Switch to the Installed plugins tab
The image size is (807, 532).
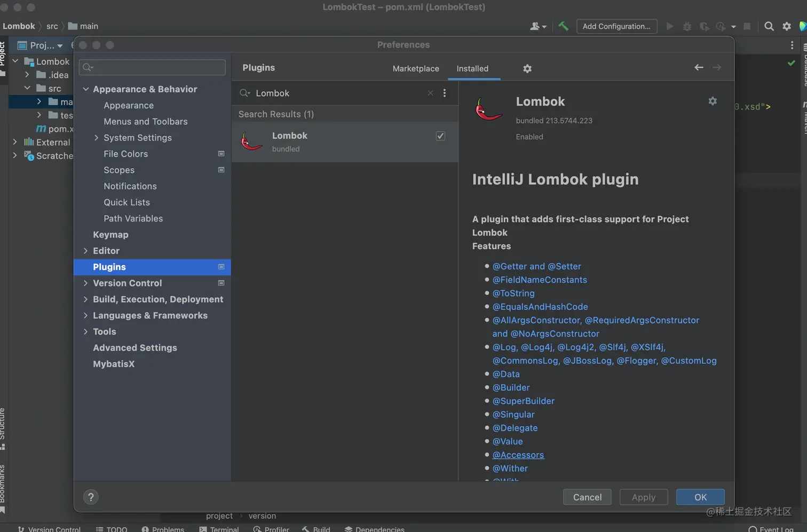pos(472,68)
